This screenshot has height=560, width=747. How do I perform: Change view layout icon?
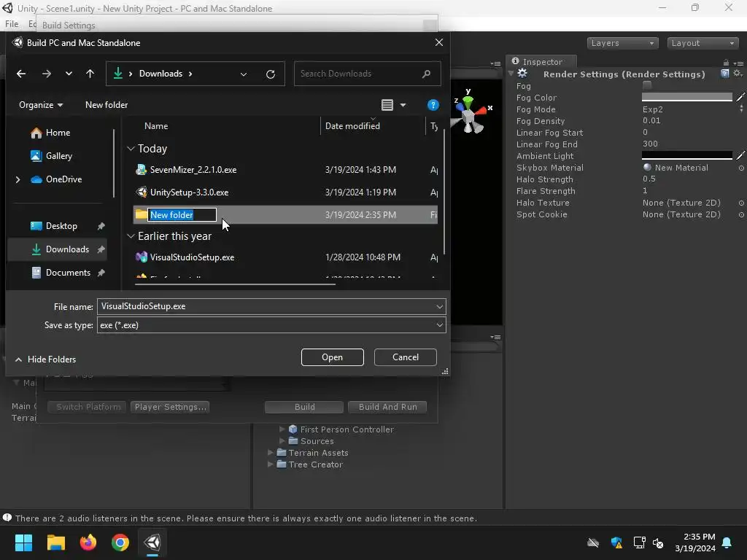pyautogui.click(x=387, y=105)
